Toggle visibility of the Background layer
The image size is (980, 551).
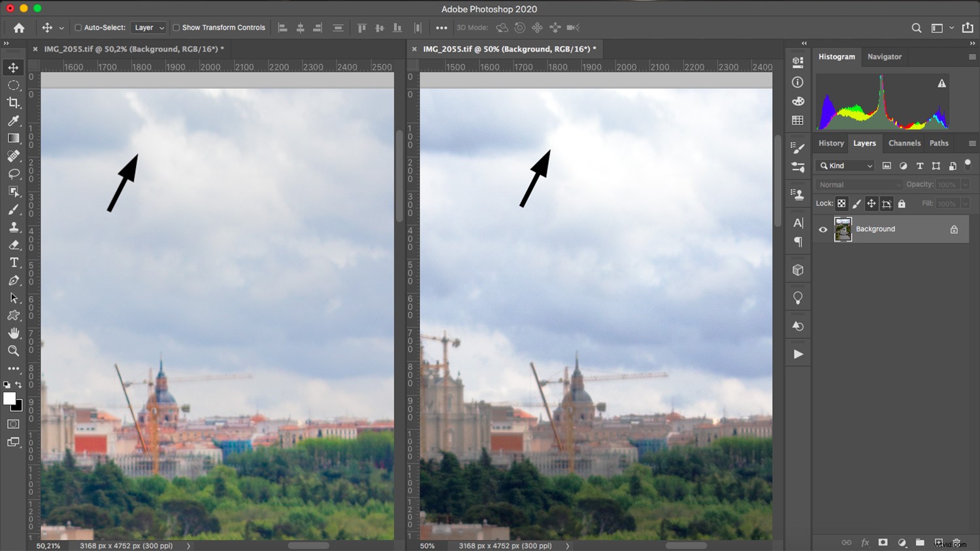coord(823,229)
